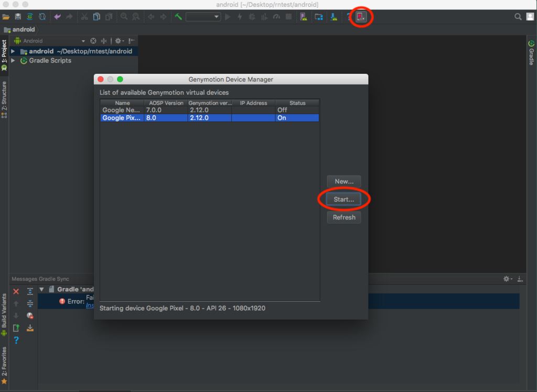Click the Open folder toolbar icon

point(6,17)
